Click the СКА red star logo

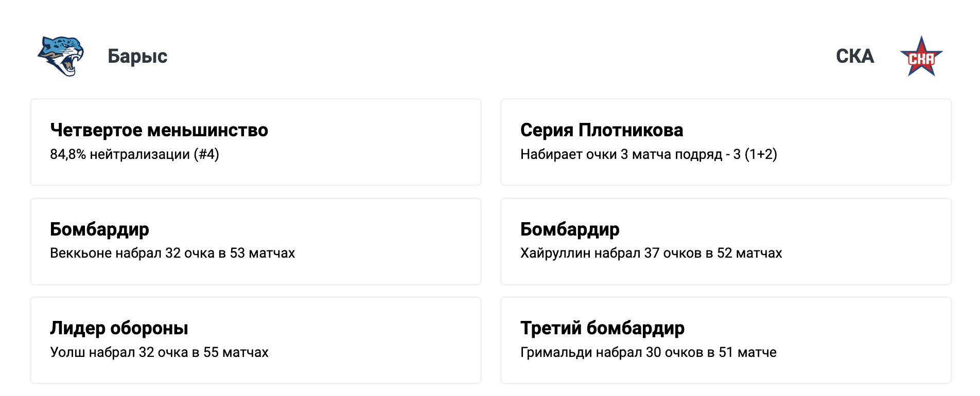click(x=921, y=57)
